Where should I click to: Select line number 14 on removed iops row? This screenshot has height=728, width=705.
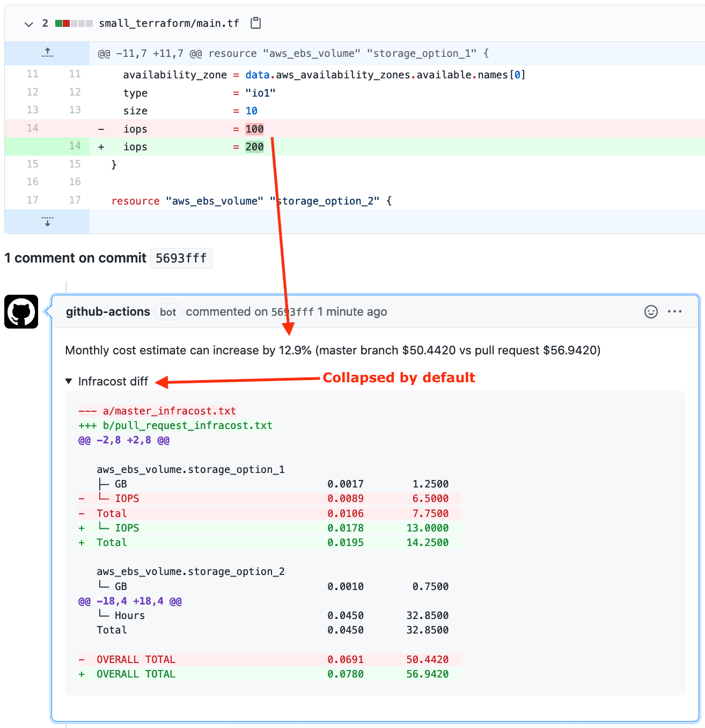(x=33, y=128)
